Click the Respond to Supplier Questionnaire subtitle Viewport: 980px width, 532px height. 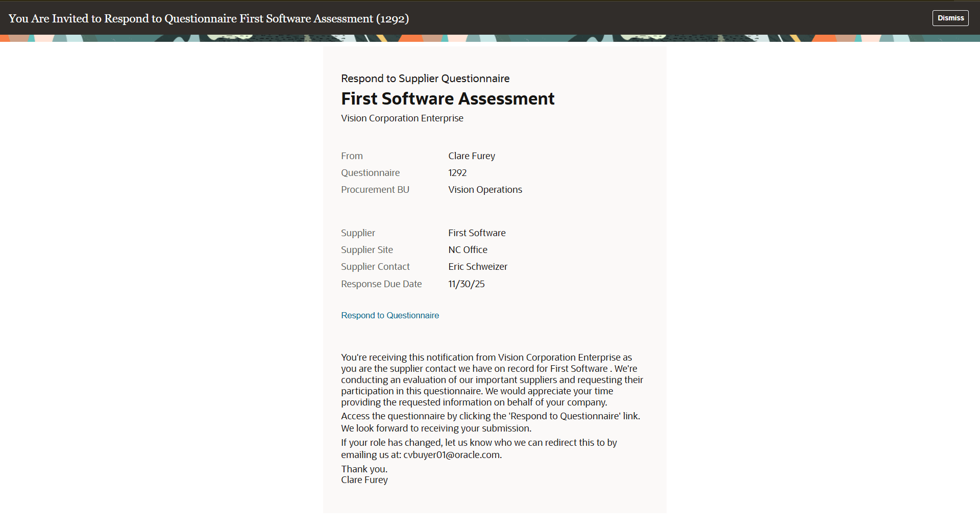pyautogui.click(x=425, y=79)
